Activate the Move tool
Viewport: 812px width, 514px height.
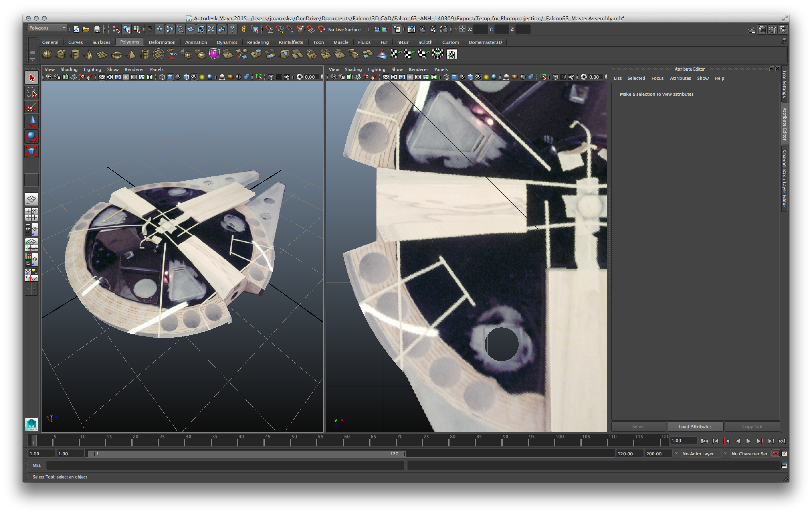point(32,122)
